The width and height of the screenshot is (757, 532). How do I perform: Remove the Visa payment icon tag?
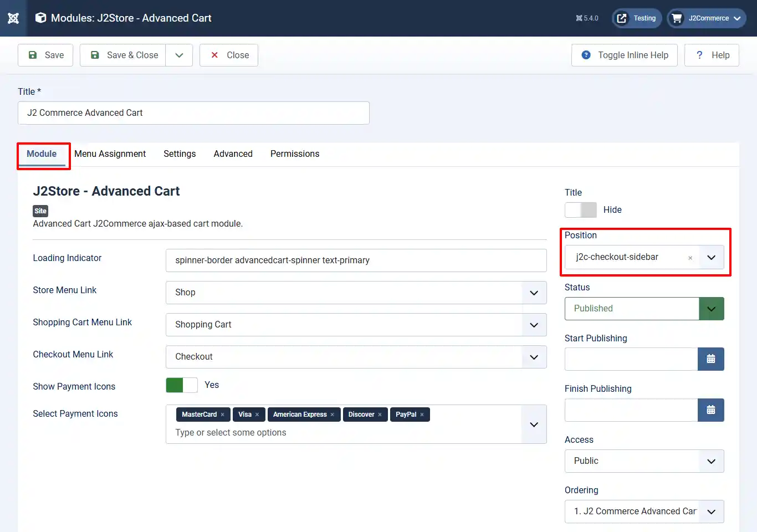[x=257, y=415]
